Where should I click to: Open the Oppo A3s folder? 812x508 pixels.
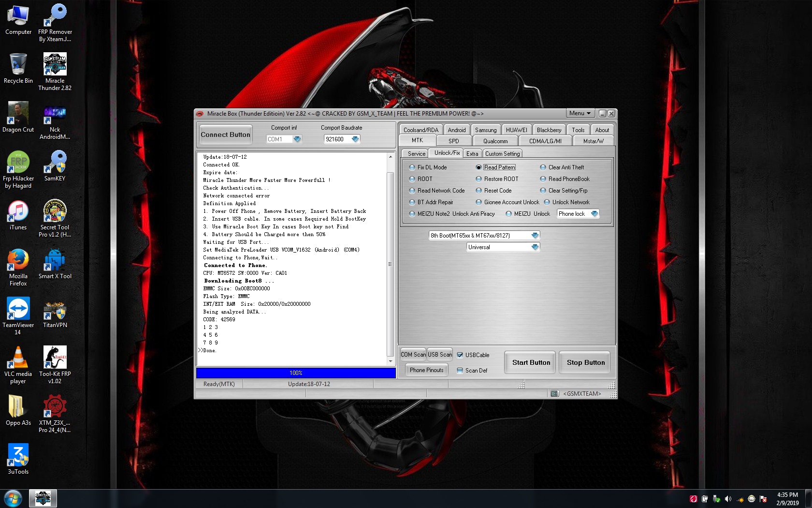coord(18,410)
